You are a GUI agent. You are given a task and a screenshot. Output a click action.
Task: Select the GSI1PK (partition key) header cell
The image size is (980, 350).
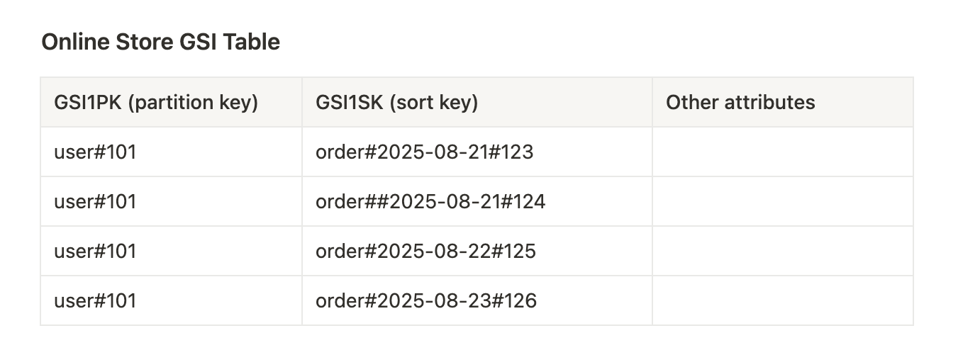171,103
